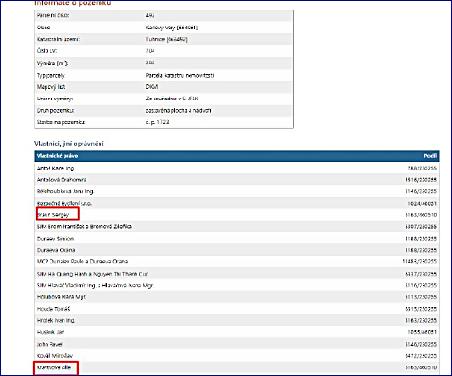The width and height of the screenshot is (452, 376).
Task: Click the 'Typ parcely' row label
Action: click(51, 76)
